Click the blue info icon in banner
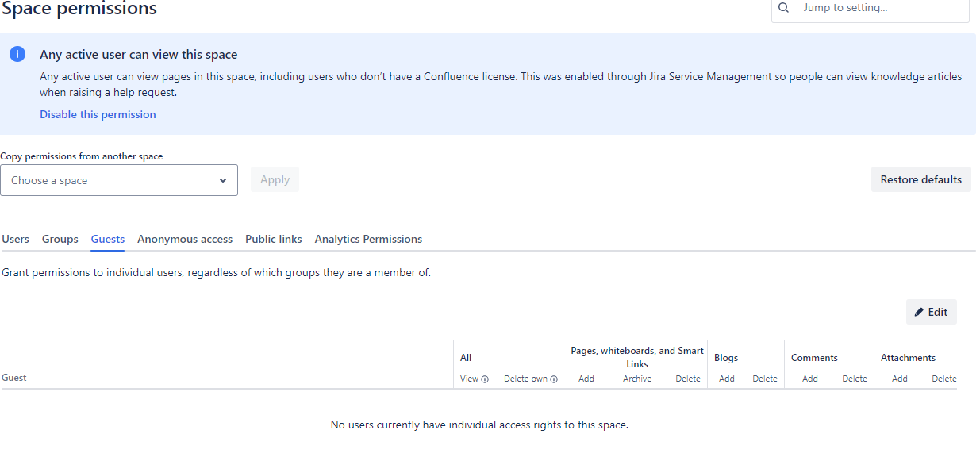The height and width of the screenshot is (465, 980). coord(17,54)
